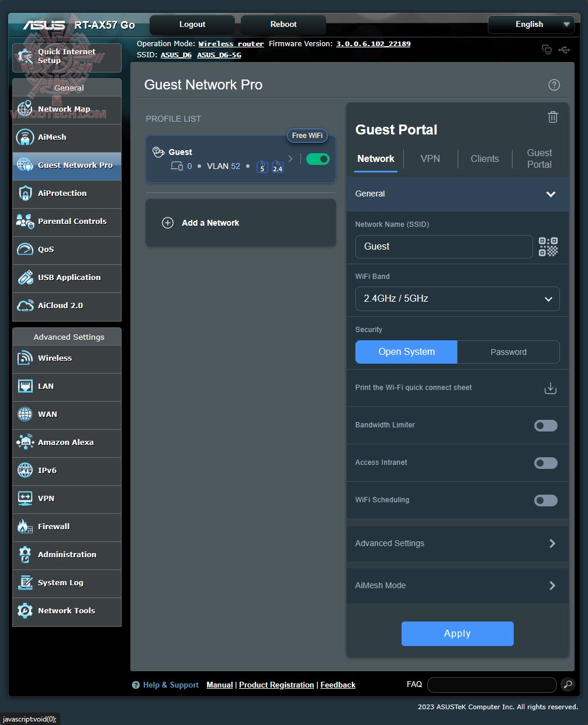Click the Firewall flame icon
The image size is (588, 725).
pos(25,526)
